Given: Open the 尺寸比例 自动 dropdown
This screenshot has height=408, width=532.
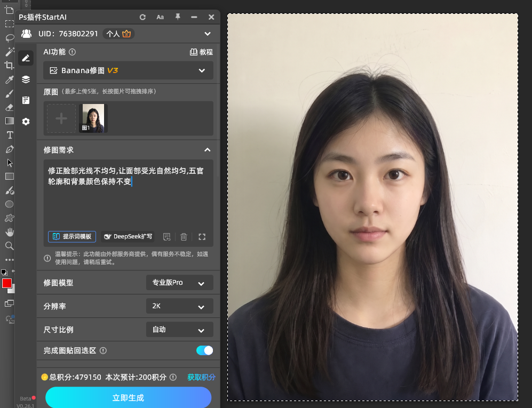Looking at the screenshot, I should pos(179,330).
